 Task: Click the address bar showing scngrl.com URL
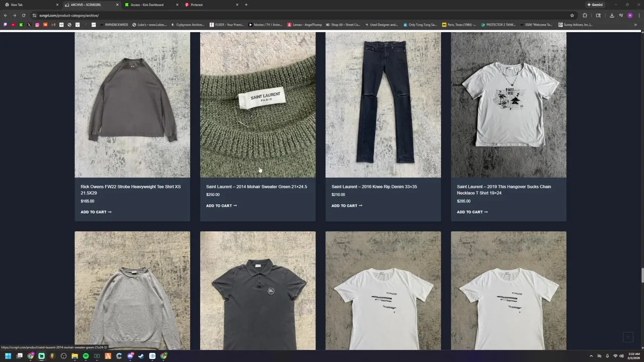(302, 16)
